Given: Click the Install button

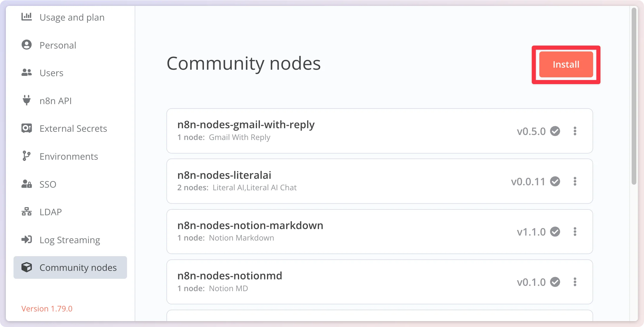Looking at the screenshot, I should 565,64.
